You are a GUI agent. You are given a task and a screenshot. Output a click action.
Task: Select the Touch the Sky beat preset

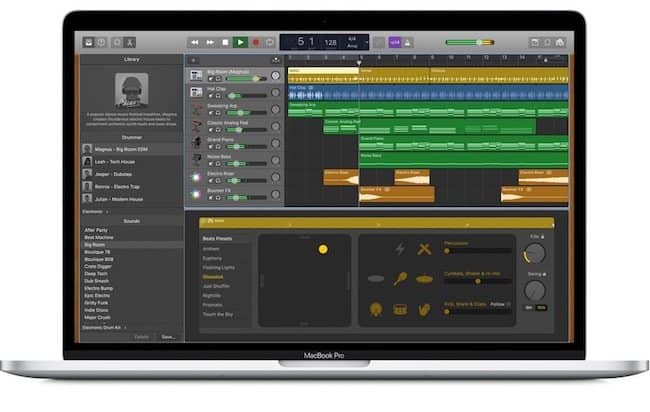[x=218, y=315]
